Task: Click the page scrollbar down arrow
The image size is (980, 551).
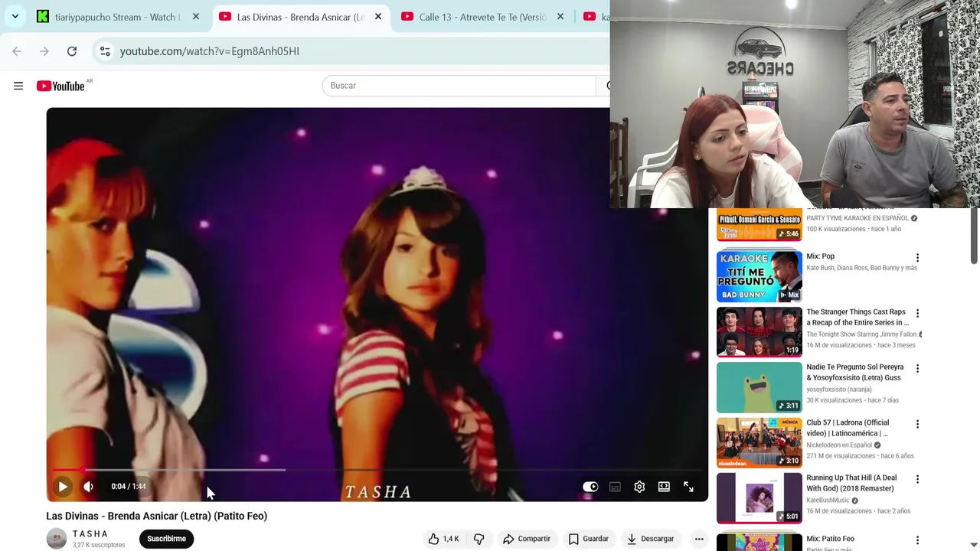Action: tap(974, 545)
